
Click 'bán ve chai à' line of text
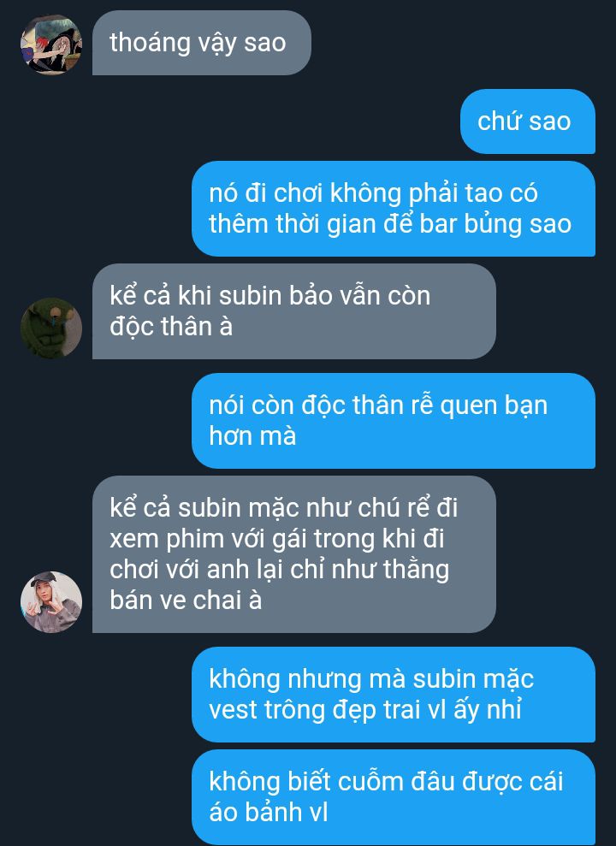click(186, 600)
